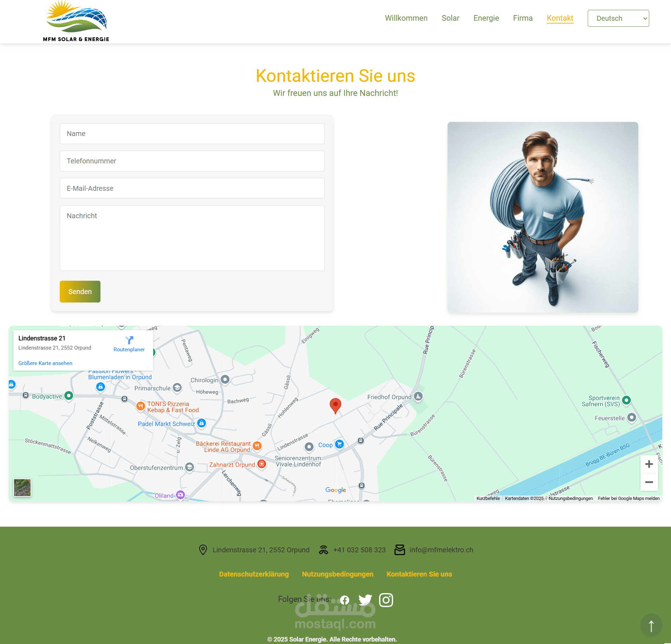Select Zahnarzt Orpund medical marker
Viewport: 671px width, 644px height.
[x=261, y=464]
